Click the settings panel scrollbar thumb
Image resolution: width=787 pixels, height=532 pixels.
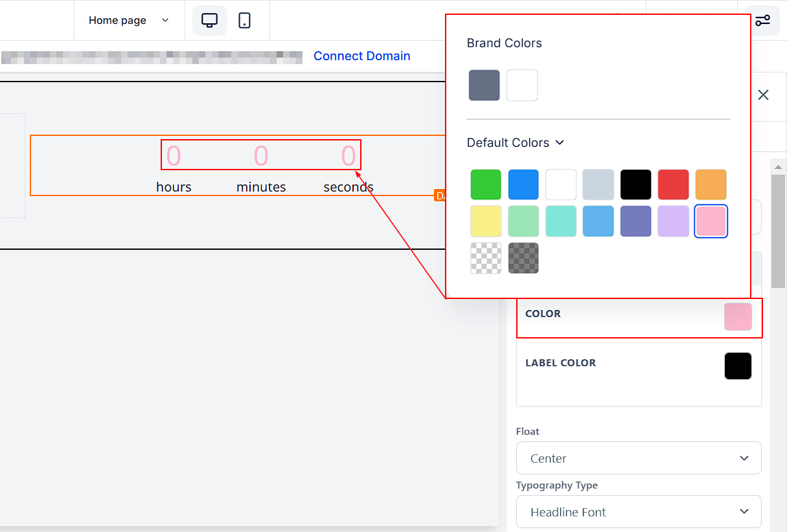pos(778,231)
